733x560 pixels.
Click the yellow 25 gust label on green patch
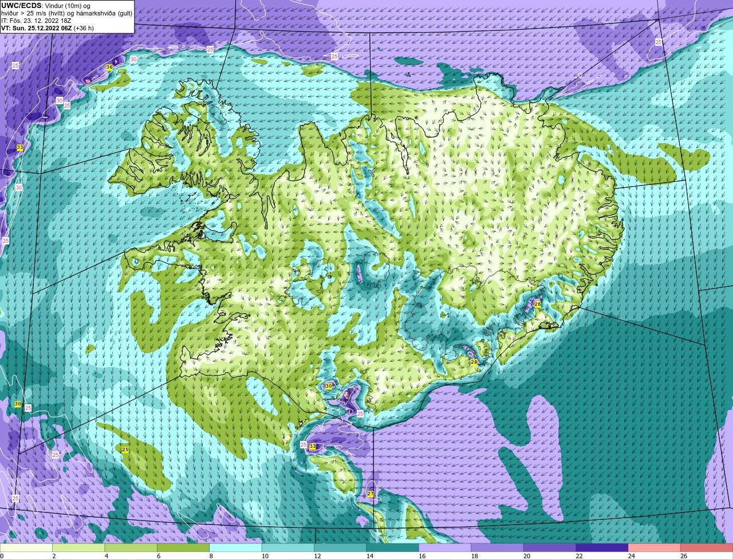point(125,450)
